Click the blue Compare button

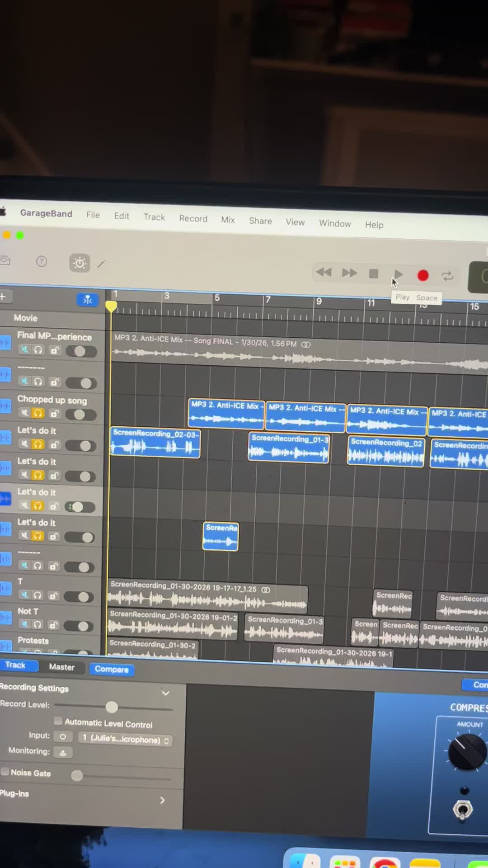coord(112,669)
